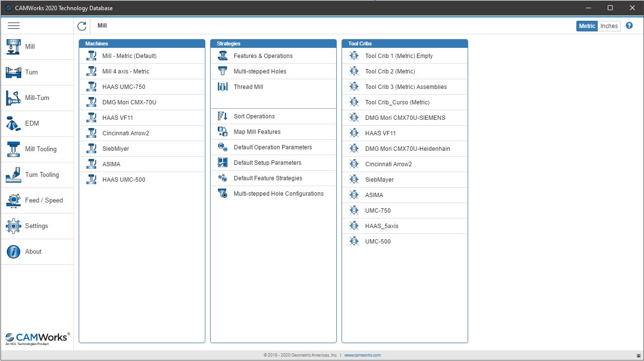This screenshot has height=361, width=644.
Task: Open HAAS_5axis tool crib
Action: click(x=405, y=226)
